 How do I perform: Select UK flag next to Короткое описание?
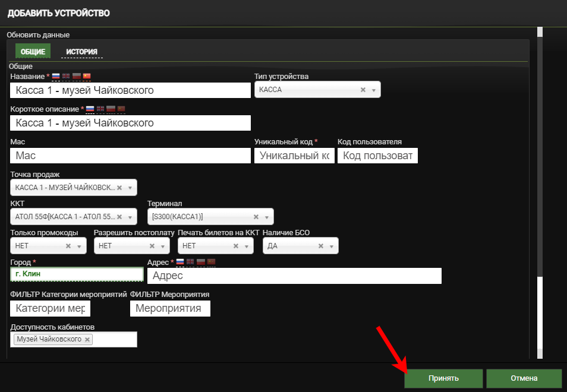(x=100, y=109)
